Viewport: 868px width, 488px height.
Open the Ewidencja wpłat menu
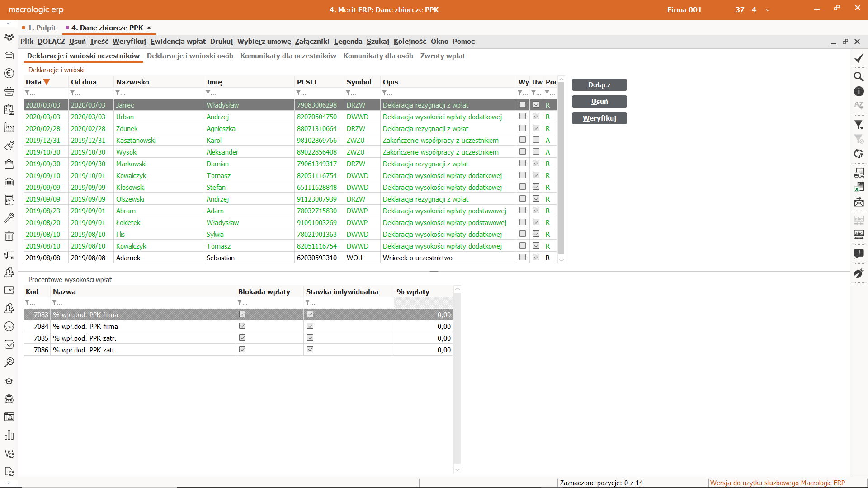point(178,42)
